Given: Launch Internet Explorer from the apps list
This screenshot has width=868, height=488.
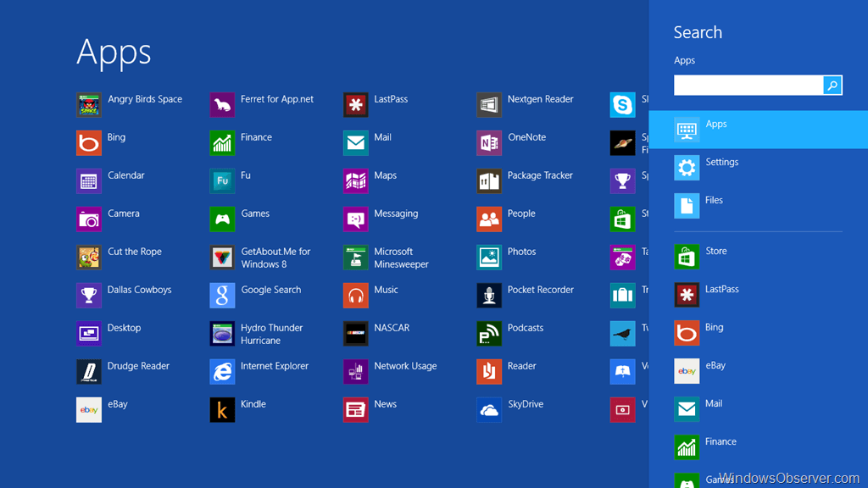Looking at the screenshot, I should (x=222, y=372).
